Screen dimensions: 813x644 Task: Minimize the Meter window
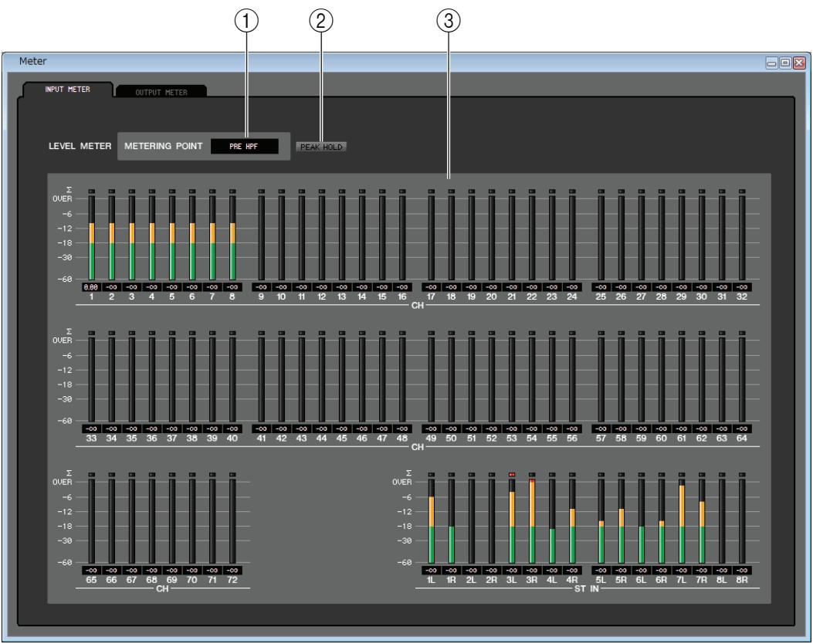click(x=772, y=63)
